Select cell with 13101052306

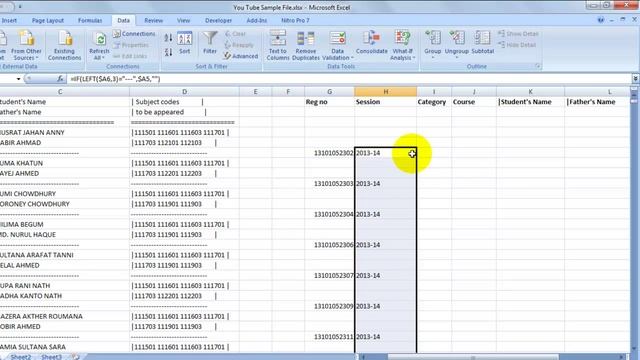point(329,245)
